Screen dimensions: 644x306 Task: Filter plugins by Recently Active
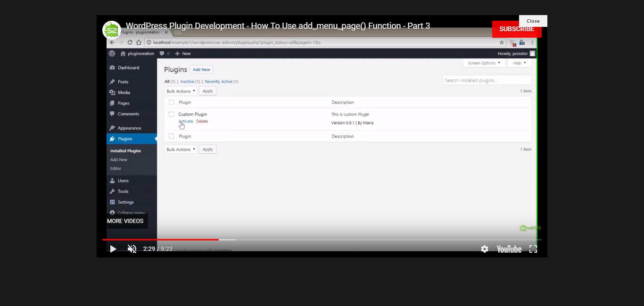point(218,82)
